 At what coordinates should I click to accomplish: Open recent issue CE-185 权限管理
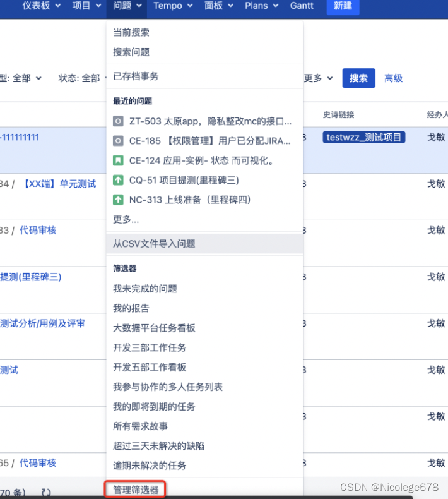click(204, 141)
